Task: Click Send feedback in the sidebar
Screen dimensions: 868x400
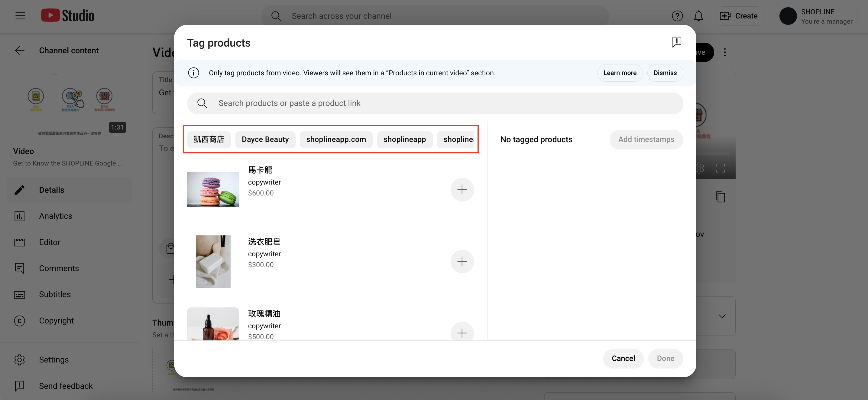Action: 70,386
